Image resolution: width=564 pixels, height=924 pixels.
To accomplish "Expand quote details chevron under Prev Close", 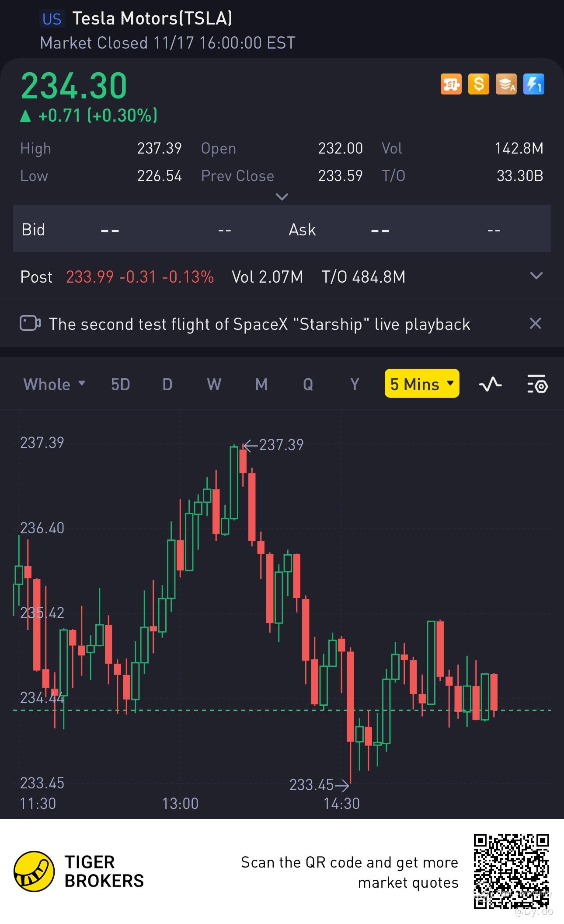I will (282, 197).
